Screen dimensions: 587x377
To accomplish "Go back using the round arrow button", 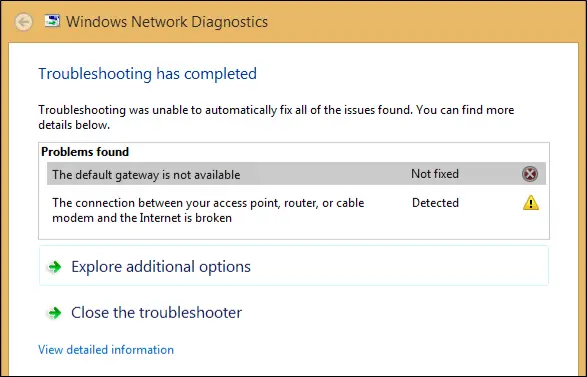I will click(24, 22).
